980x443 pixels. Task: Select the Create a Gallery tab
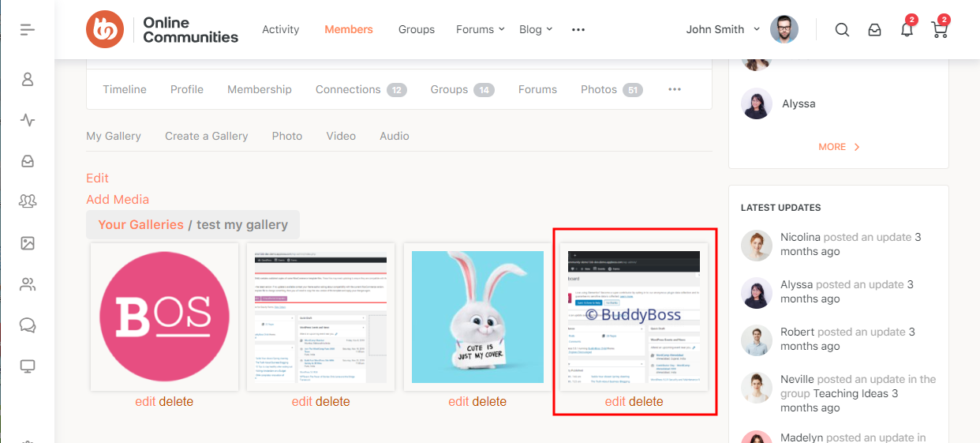coord(206,136)
